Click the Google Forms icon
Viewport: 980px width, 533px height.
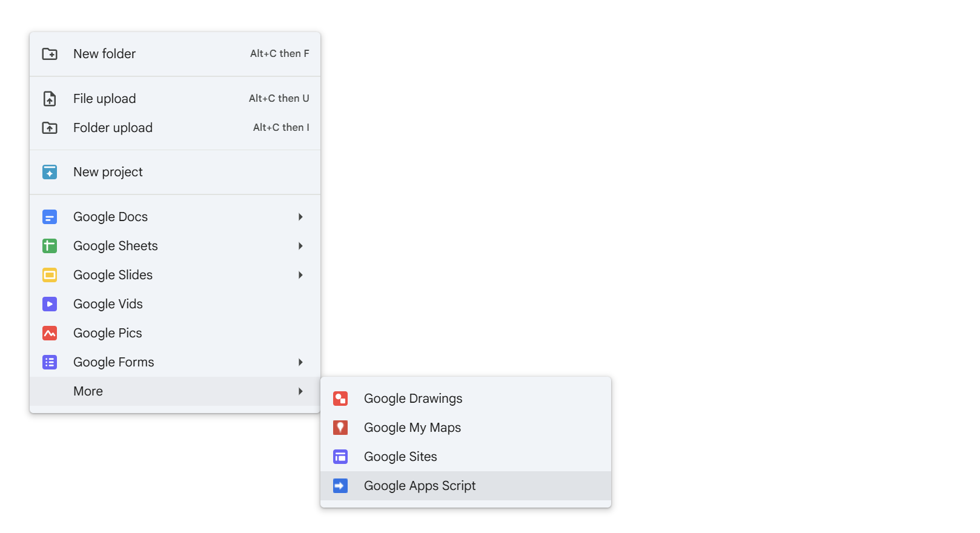(x=50, y=362)
